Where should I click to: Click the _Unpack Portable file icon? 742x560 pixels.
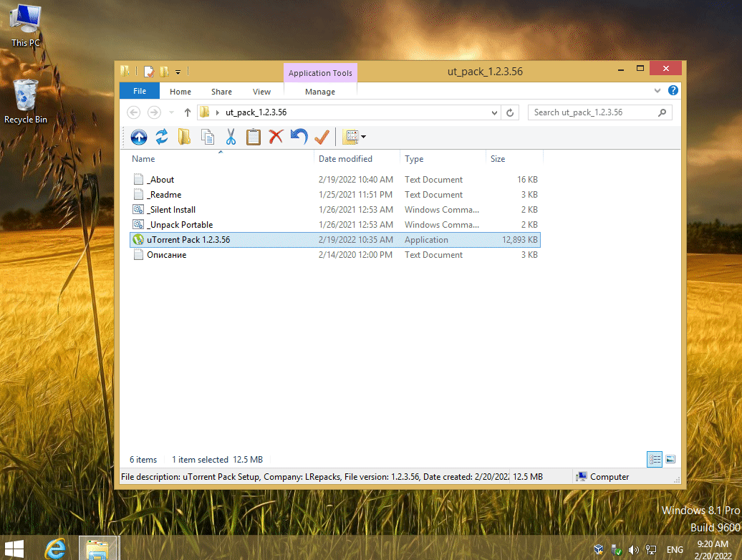(x=138, y=225)
